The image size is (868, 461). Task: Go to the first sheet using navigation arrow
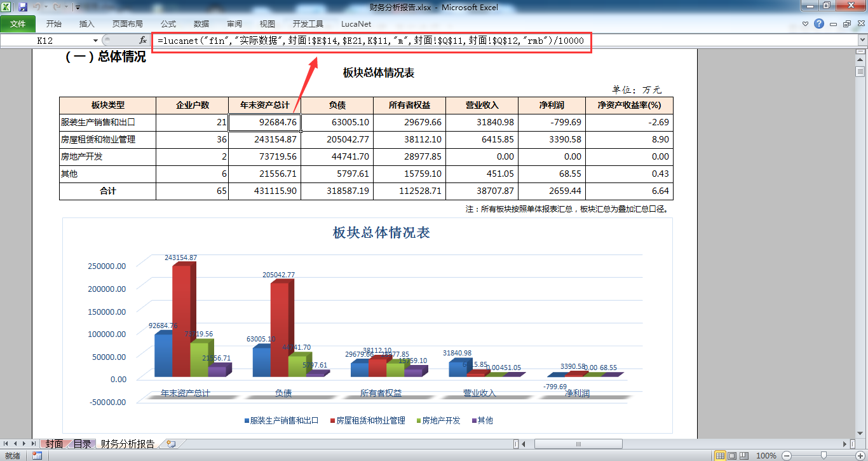coord(6,444)
